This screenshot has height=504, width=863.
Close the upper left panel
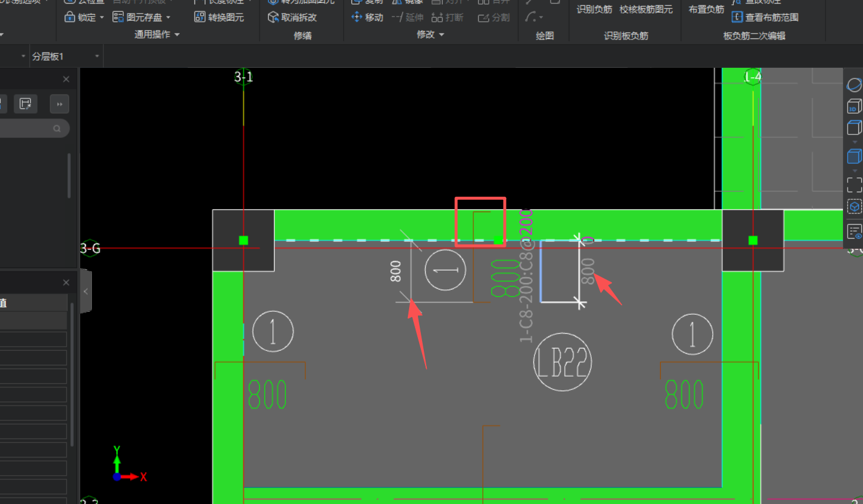click(x=66, y=79)
